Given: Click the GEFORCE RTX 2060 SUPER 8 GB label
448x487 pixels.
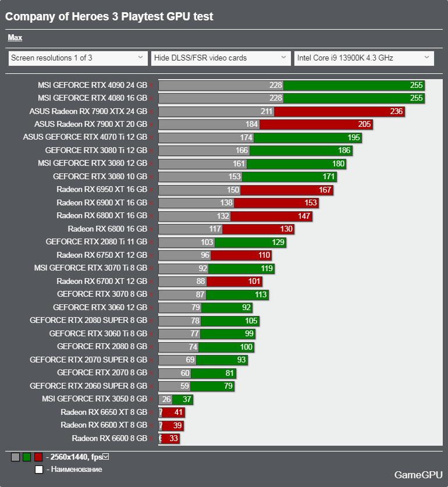Looking at the screenshot, I should point(88,386).
